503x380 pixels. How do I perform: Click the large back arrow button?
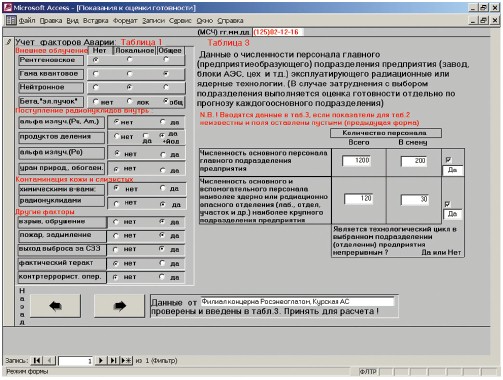pos(55,305)
